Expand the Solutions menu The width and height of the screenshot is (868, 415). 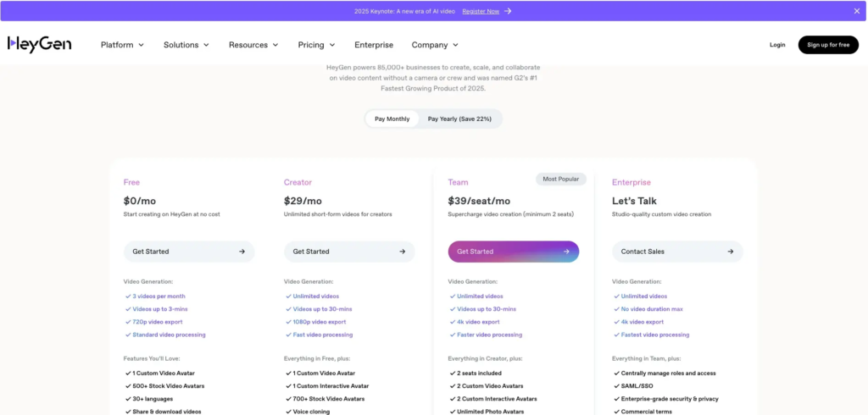coord(186,45)
